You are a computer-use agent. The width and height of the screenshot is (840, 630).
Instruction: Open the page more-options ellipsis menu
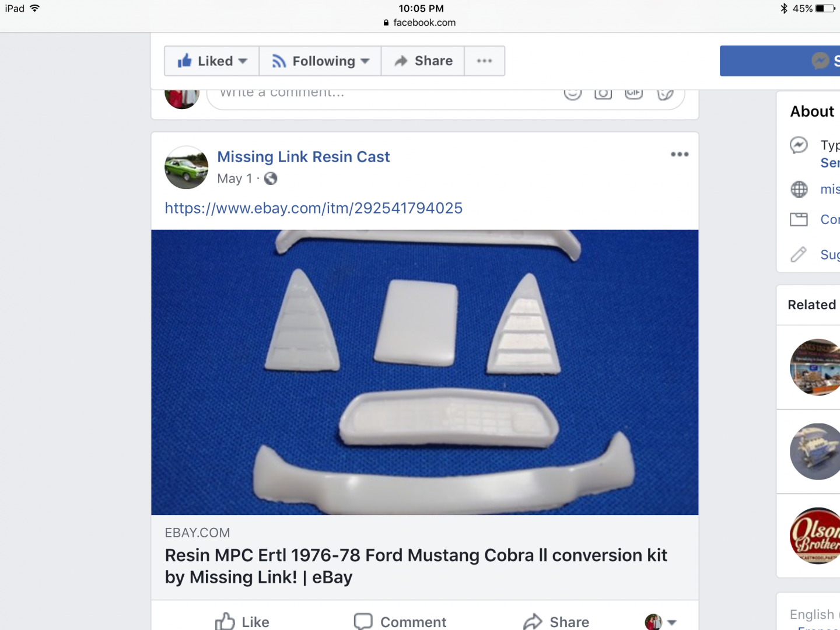pyautogui.click(x=484, y=61)
